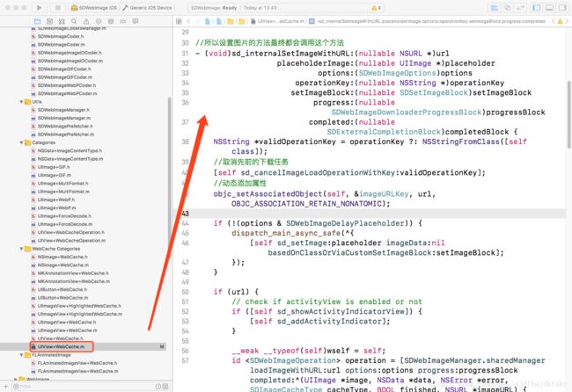The height and width of the screenshot is (392, 572).
Task: Open the related items grid menu
Action: pos(179,21)
